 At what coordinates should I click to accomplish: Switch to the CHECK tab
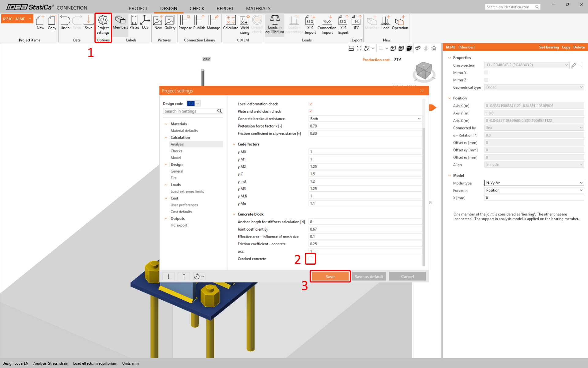tap(197, 8)
